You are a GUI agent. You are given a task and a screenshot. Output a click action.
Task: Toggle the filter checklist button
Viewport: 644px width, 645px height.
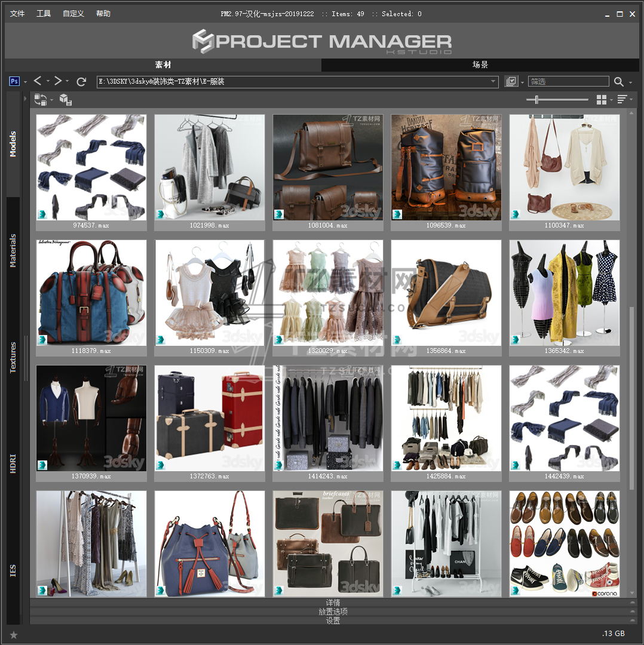(x=511, y=82)
